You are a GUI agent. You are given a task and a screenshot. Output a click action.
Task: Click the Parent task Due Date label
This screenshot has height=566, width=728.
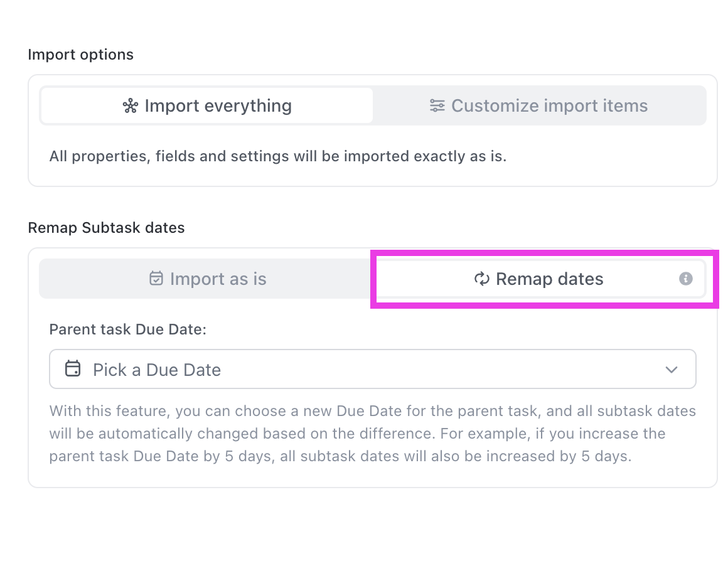click(127, 329)
